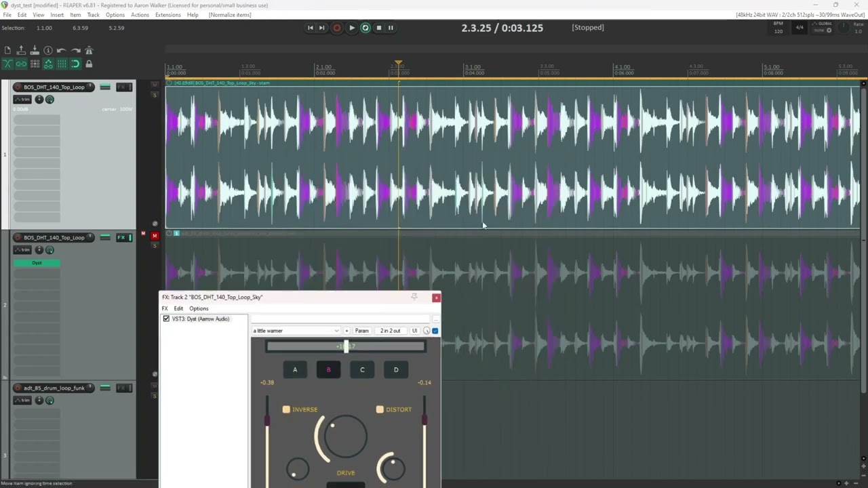Arm record on track 1 BOS_DHT_140_Top_Loop
The image size is (868, 488).
pos(18,87)
